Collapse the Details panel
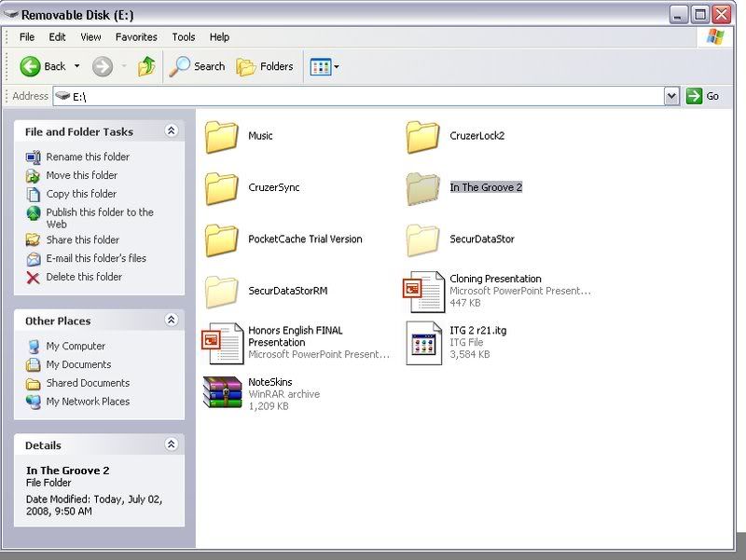This screenshot has width=746, height=560. pos(171,445)
